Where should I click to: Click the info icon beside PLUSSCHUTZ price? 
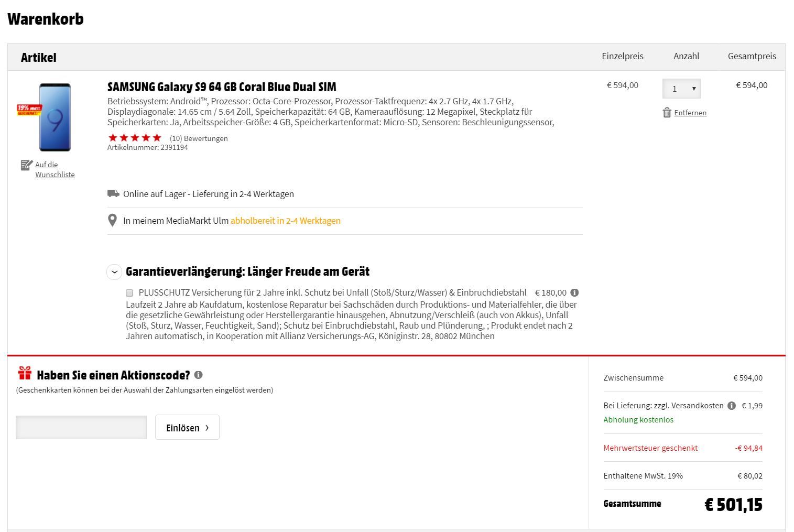coord(574,292)
